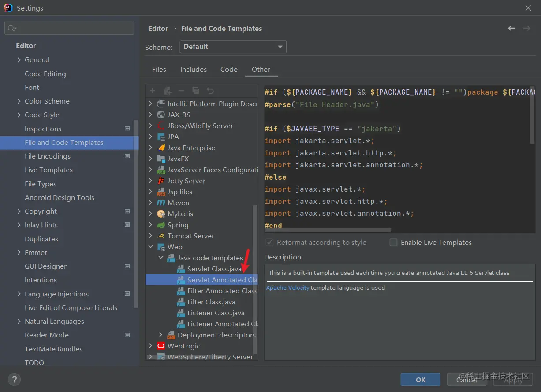The image size is (541, 392).
Task: Click the JavaFX folder icon
Action: click(161, 159)
